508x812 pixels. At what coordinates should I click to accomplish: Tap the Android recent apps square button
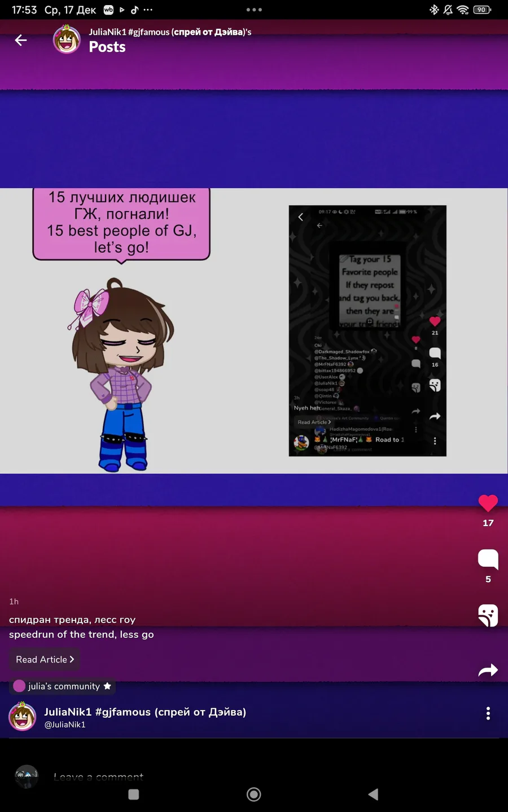click(134, 794)
